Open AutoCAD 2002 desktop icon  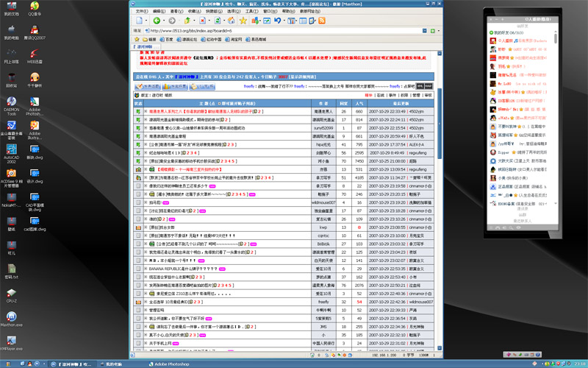click(x=11, y=147)
